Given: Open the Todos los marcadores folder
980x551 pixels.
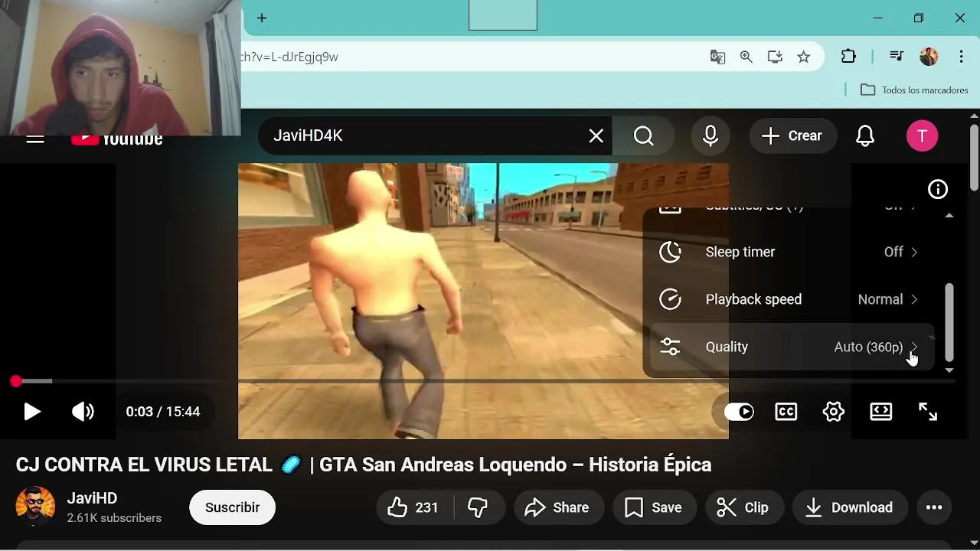Looking at the screenshot, I should pos(914,90).
